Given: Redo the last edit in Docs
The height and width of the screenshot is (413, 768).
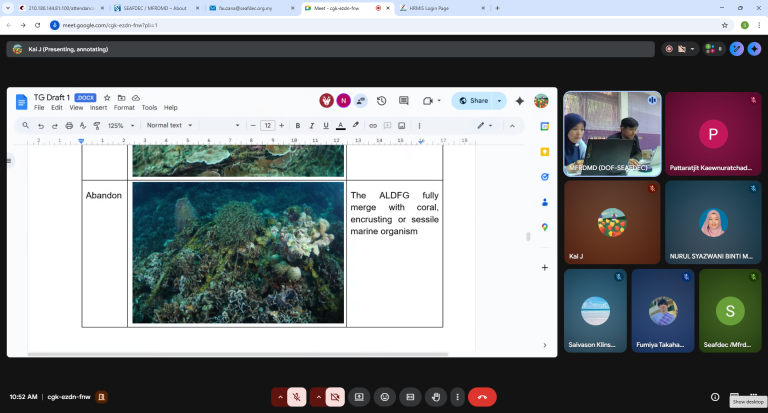Looking at the screenshot, I should click(x=55, y=126).
